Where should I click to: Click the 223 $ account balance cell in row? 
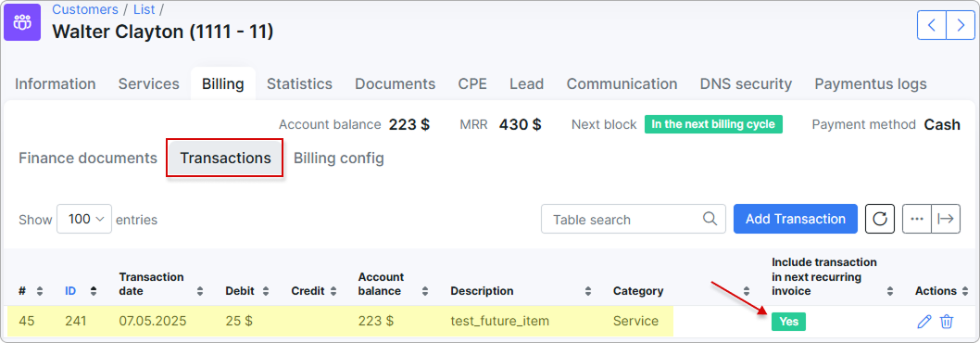tap(376, 321)
